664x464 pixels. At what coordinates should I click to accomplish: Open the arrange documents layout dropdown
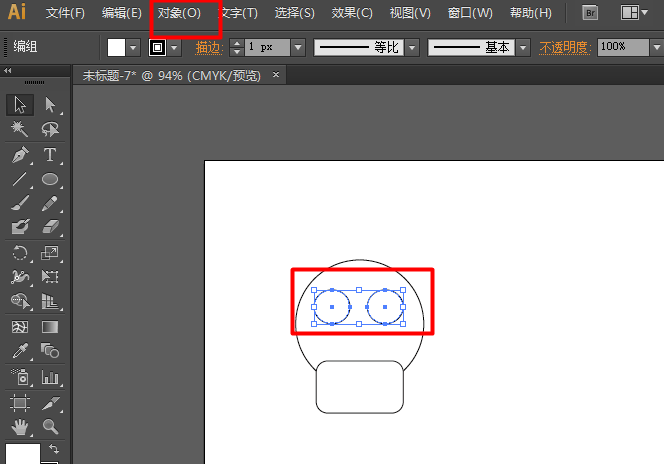coord(634,13)
